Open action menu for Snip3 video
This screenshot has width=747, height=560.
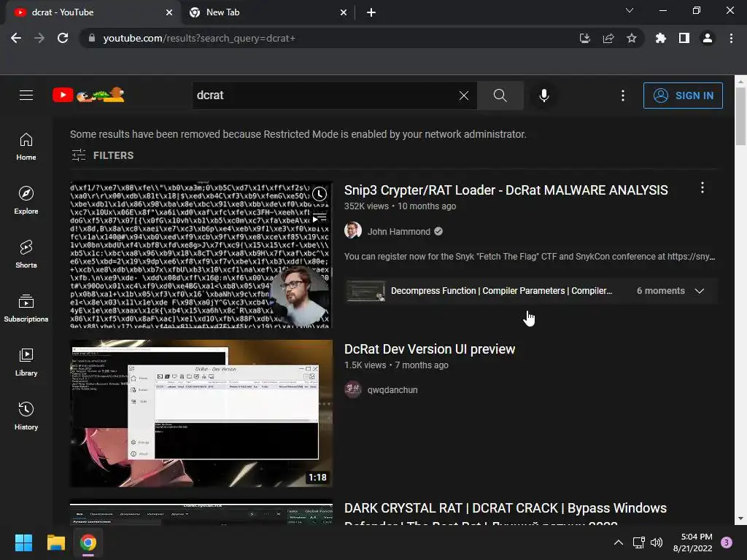703,187
